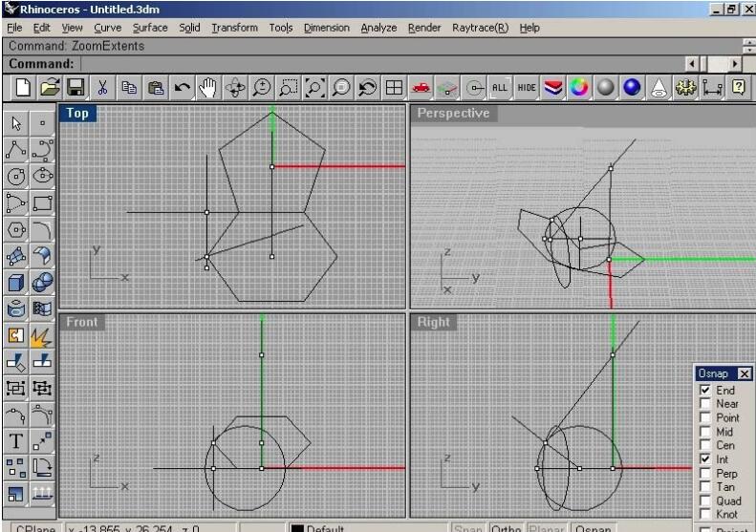Select the Text tool in left sidebar
The image size is (756, 532).
[x=16, y=440]
